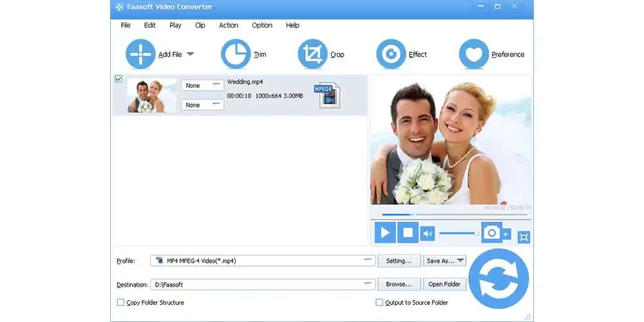
Task: Open the Clip menu
Action: coord(200,25)
